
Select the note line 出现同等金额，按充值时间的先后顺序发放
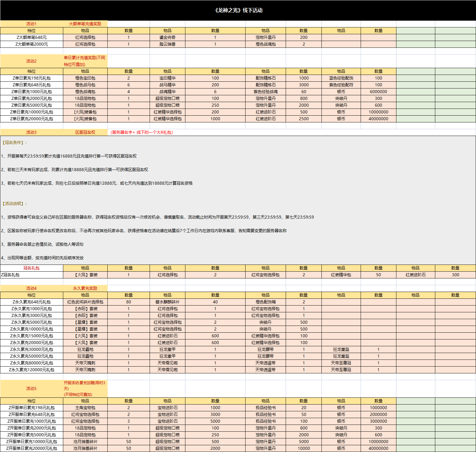point(42,258)
